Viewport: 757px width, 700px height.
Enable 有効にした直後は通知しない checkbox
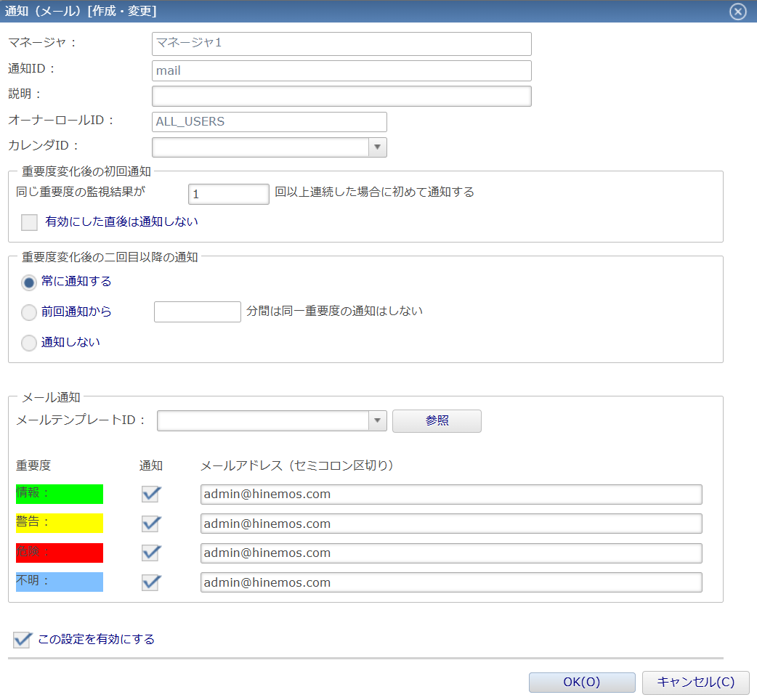point(28,222)
